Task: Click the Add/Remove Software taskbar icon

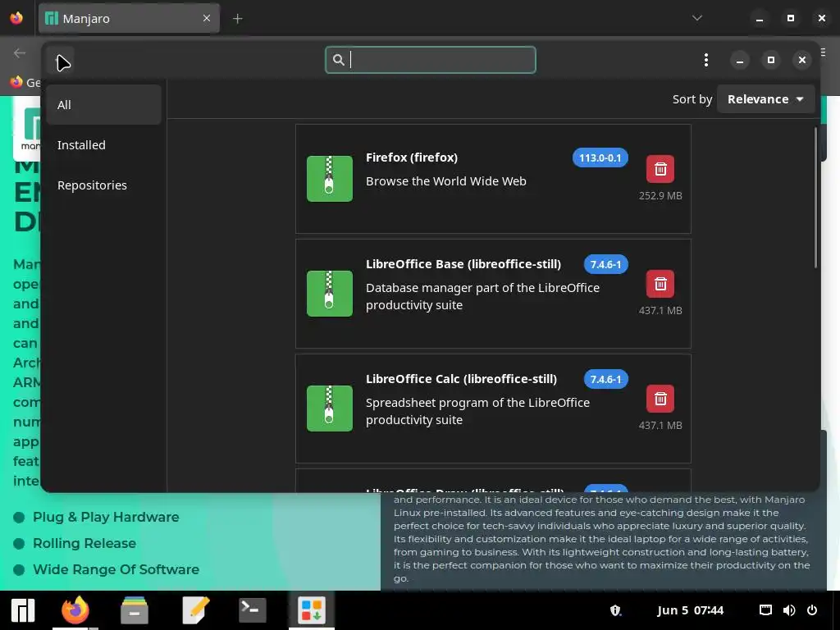Action: 311,609
